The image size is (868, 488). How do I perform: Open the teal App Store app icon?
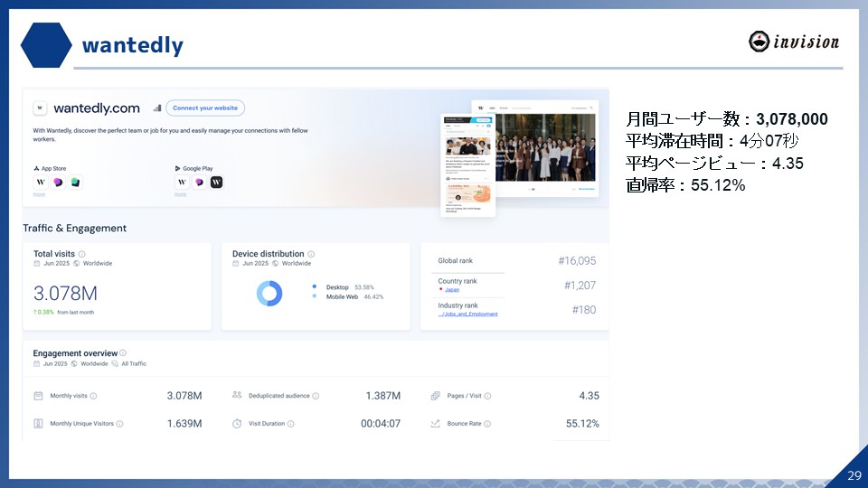[x=75, y=182]
